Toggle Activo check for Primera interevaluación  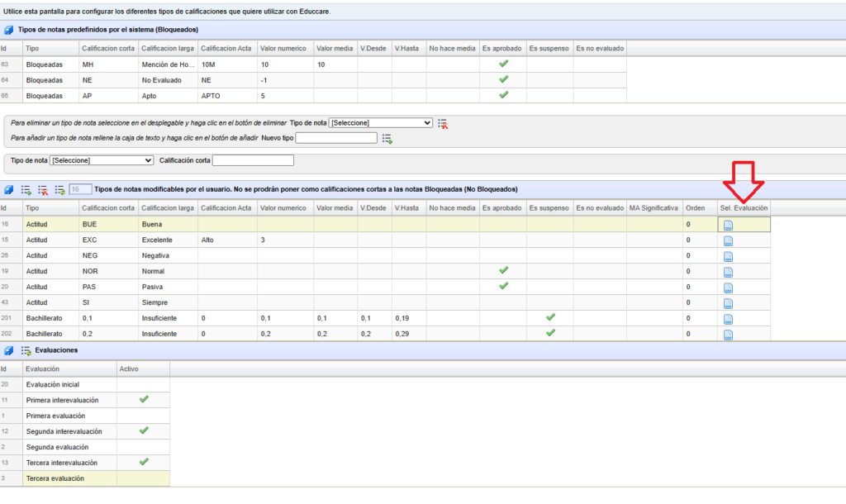coord(143,399)
